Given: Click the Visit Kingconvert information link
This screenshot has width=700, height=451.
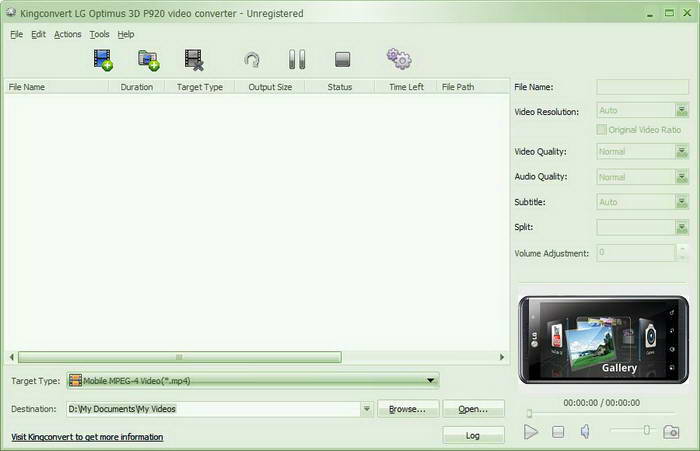Looking at the screenshot, I should click(87, 437).
